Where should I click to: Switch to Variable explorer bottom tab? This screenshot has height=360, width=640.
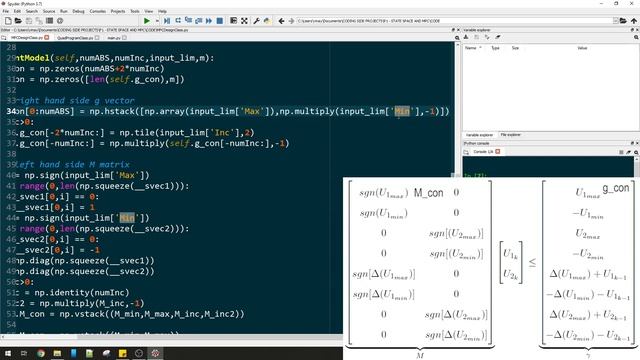pyautogui.click(x=479, y=135)
